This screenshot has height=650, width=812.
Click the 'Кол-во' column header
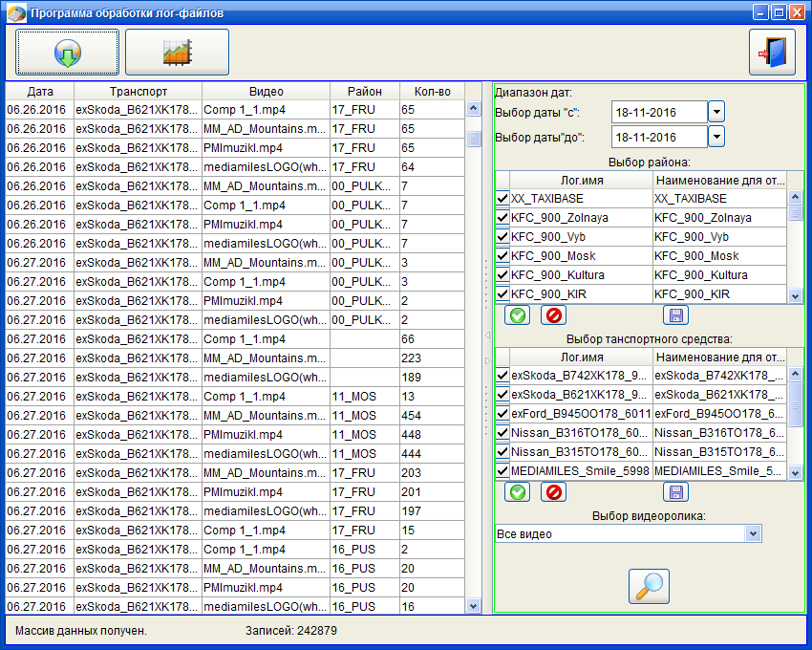433,92
